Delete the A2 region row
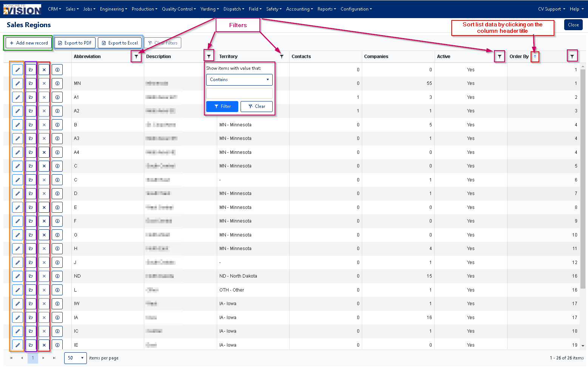Viewport: 588px width, 367px height. coord(44,111)
